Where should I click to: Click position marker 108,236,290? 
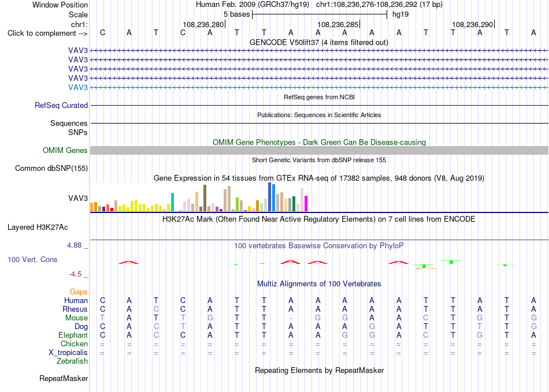(473, 24)
